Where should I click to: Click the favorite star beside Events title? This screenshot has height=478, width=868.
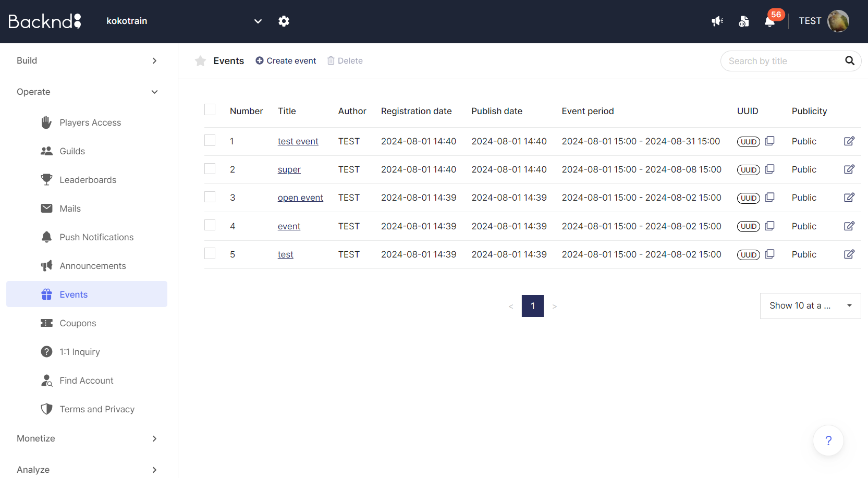tap(200, 61)
